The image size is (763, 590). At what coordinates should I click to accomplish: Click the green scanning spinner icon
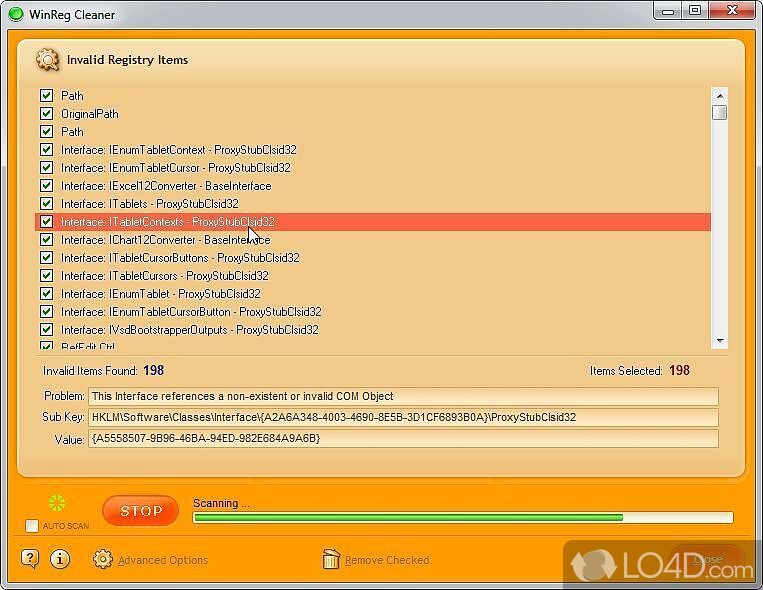pos(57,503)
